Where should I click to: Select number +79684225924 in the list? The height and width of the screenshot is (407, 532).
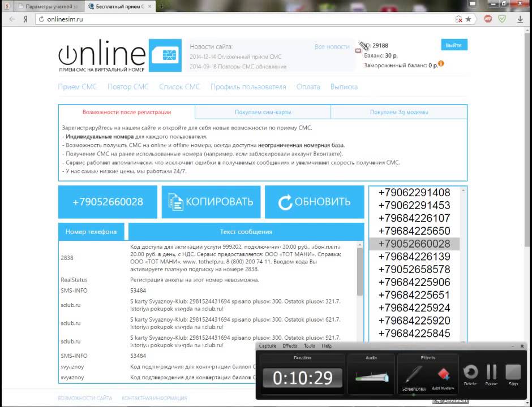[x=414, y=308]
